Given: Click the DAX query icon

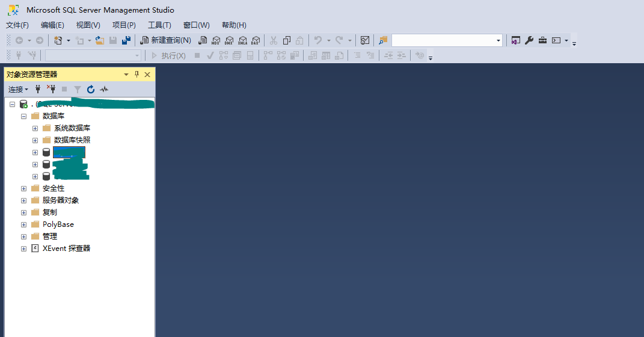Looking at the screenshot, I should click(x=256, y=40).
